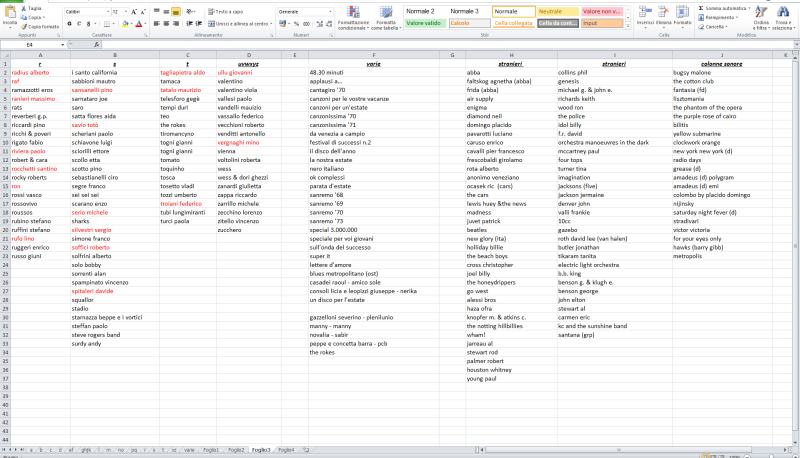Image resolution: width=800 pixels, height=458 pixels.
Task: Select column F header
Action: click(x=373, y=55)
